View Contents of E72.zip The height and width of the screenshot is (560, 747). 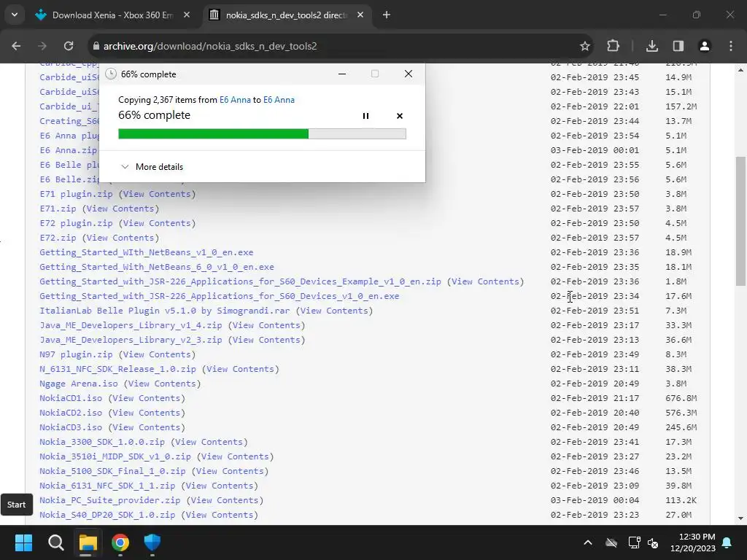(120, 238)
